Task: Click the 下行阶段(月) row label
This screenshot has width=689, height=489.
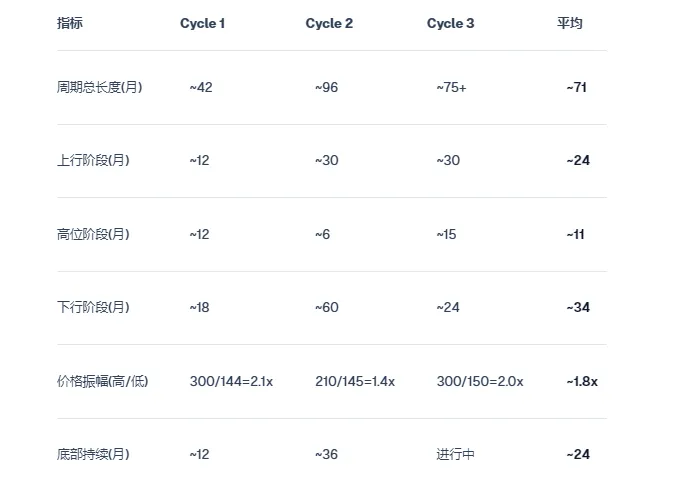Action: click(94, 307)
